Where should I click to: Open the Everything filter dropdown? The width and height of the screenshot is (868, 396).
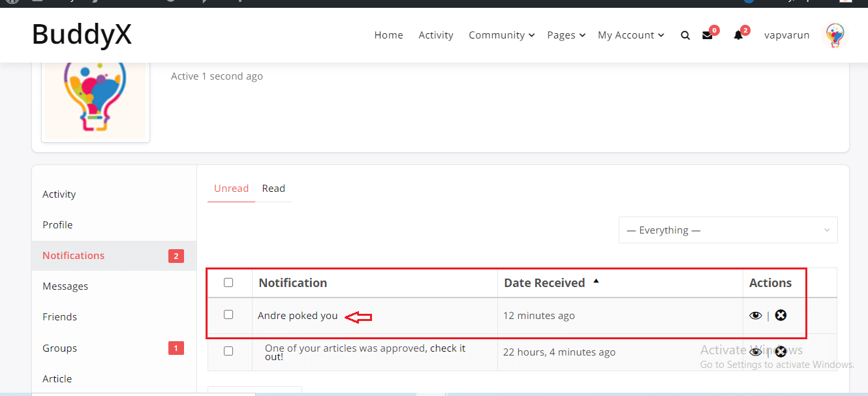click(728, 230)
